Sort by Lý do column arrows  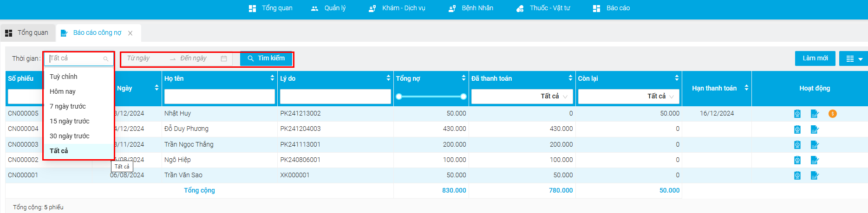click(x=388, y=78)
